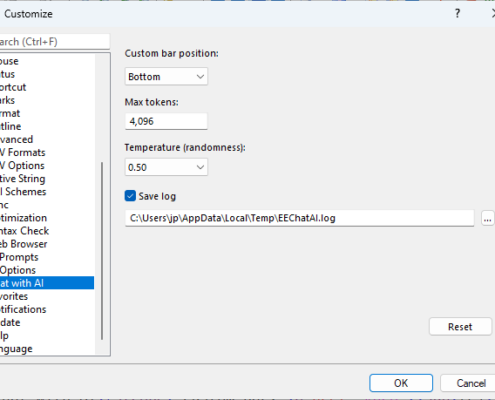The width and height of the screenshot is (495, 400).
Task: Click the category list vertical scrollbar
Action: pyautogui.click(x=102, y=251)
